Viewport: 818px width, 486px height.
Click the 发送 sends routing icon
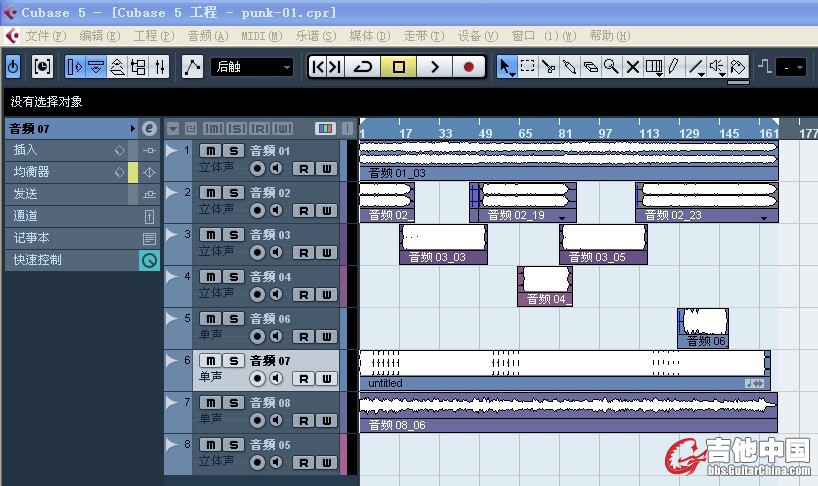click(149, 194)
